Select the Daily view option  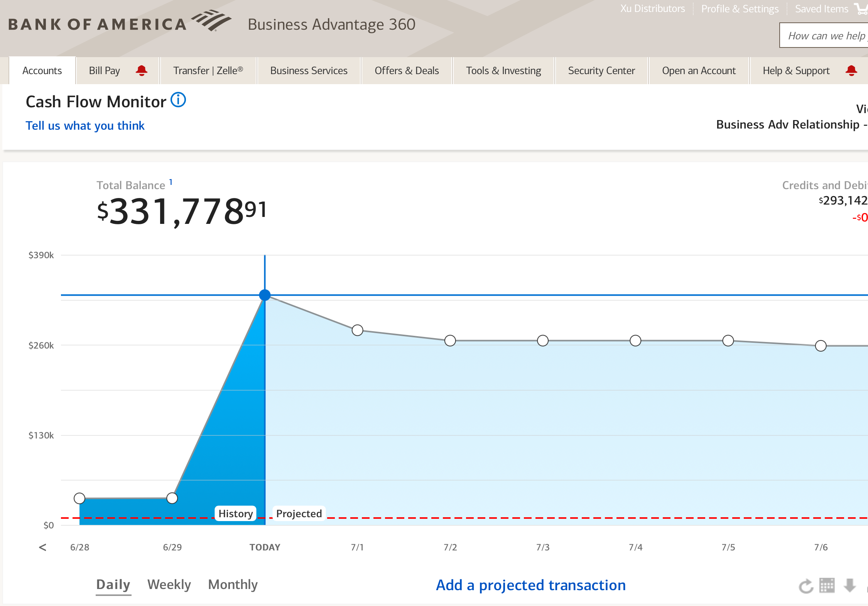point(113,584)
